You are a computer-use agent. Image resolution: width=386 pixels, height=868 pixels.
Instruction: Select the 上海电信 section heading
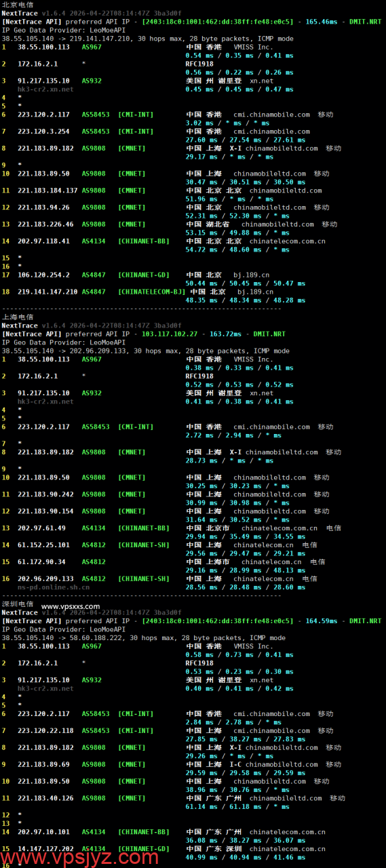18,317
